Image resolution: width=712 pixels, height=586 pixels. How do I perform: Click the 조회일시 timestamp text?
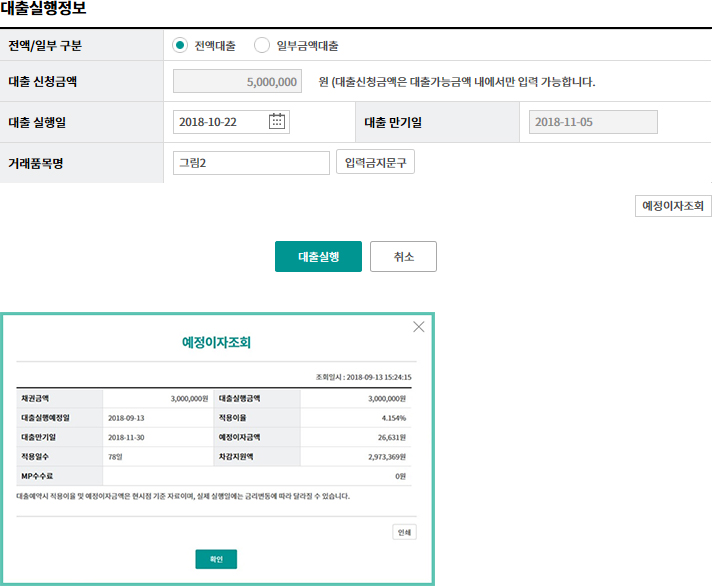[363, 378]
